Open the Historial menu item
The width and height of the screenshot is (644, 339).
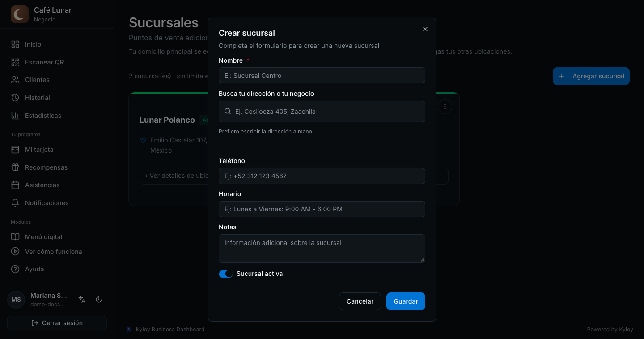coord(57,98)
